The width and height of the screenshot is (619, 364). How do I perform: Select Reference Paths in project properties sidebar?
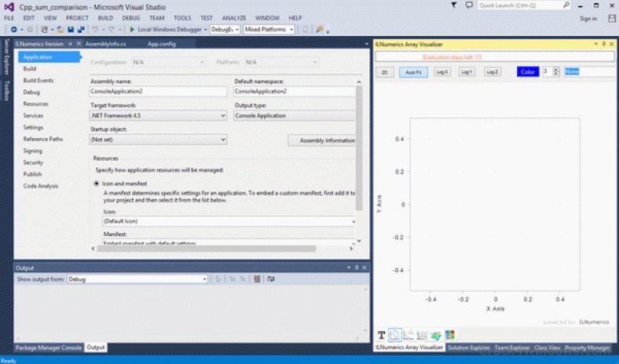(43, 139)
